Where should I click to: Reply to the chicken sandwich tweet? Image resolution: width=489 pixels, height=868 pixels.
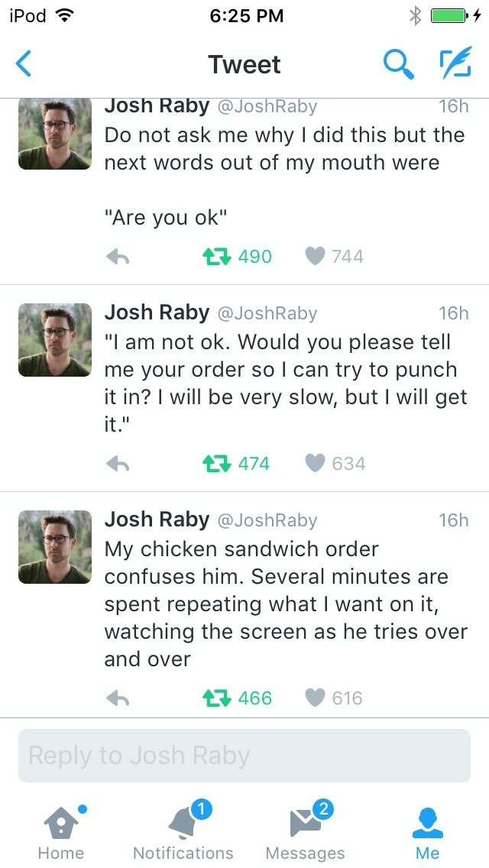click(x=118, y=698)
